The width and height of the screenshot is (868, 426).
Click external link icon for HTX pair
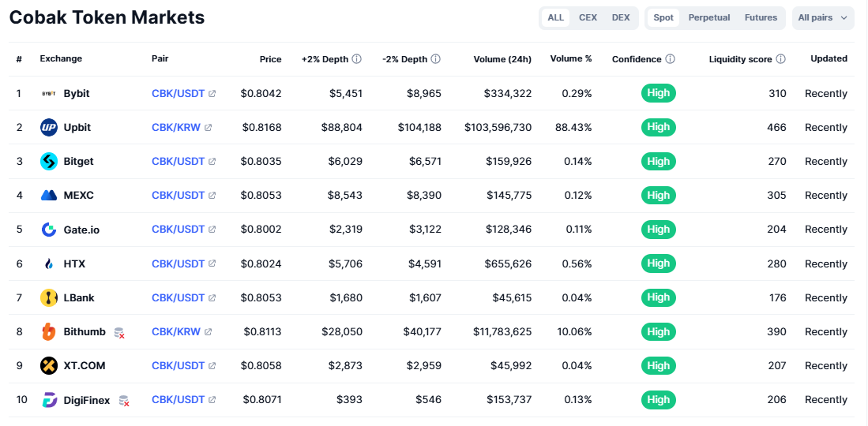(x=212, y=264)
